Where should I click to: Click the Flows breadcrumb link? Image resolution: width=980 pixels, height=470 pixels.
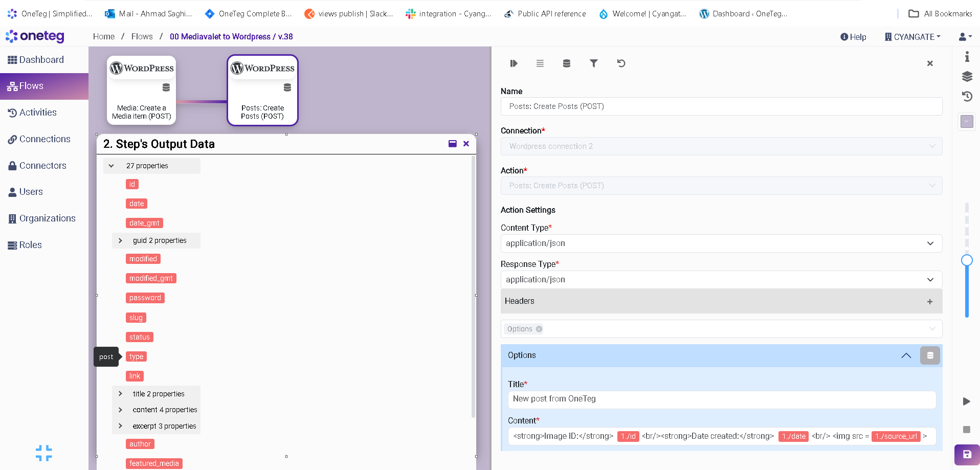(x=142, y=36)
